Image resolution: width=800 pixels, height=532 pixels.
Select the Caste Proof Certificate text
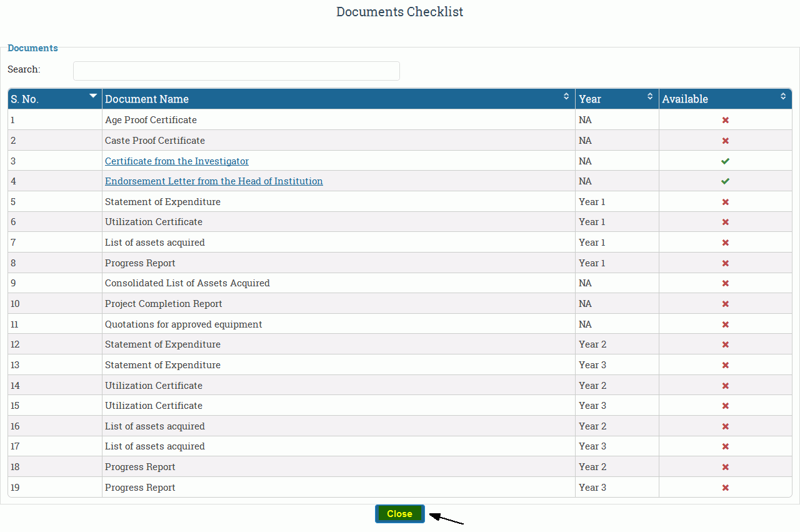155,141
